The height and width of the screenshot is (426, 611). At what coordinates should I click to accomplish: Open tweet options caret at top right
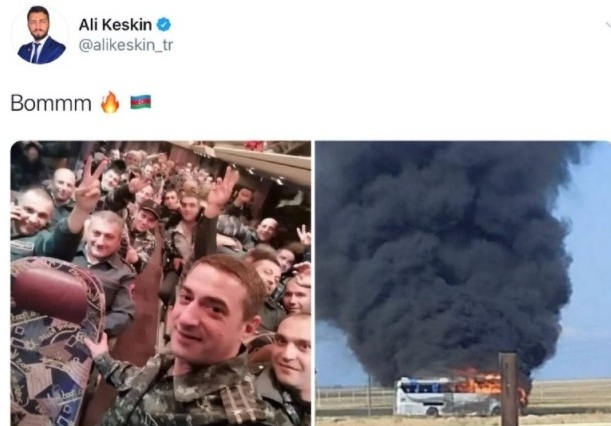pos(608,26)
